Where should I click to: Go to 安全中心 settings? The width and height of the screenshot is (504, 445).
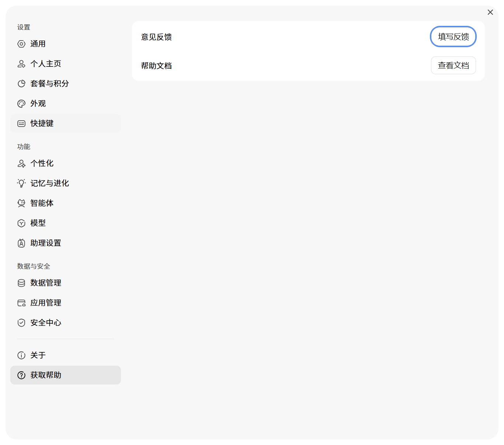pyautogui.click(x=66, y=323)
